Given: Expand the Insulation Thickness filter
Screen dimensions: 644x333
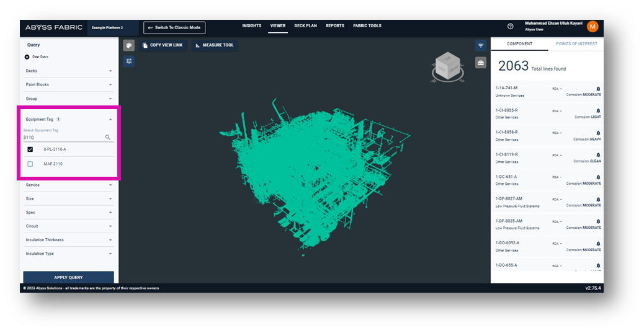Looking at the screenshot, I should 110,240.
